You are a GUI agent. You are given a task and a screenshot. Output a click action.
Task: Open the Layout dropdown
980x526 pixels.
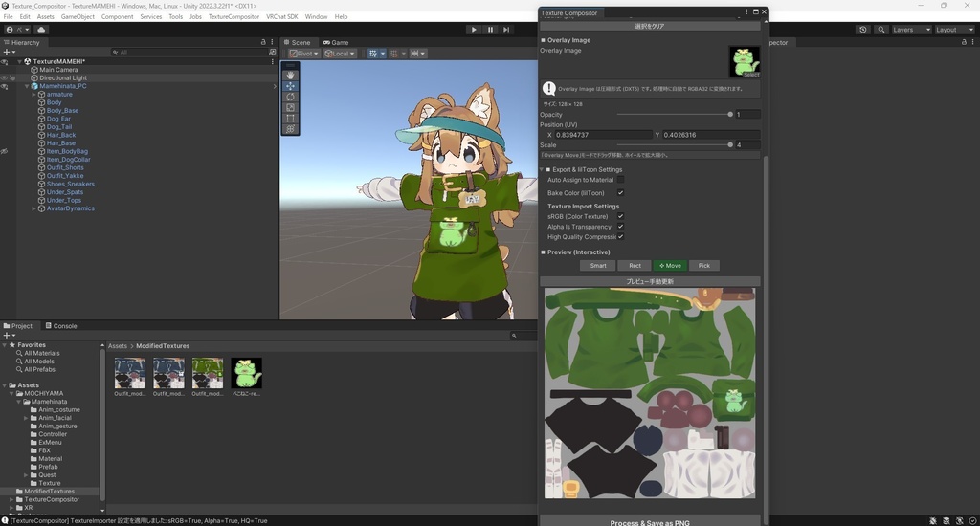click(x=954, y=30)
